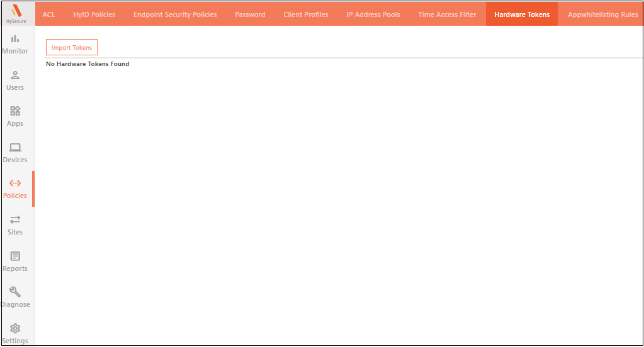The width and height of the screenshot is (644, 347).
Task: Select the Users person icon
Action: [x=15, y=75]
